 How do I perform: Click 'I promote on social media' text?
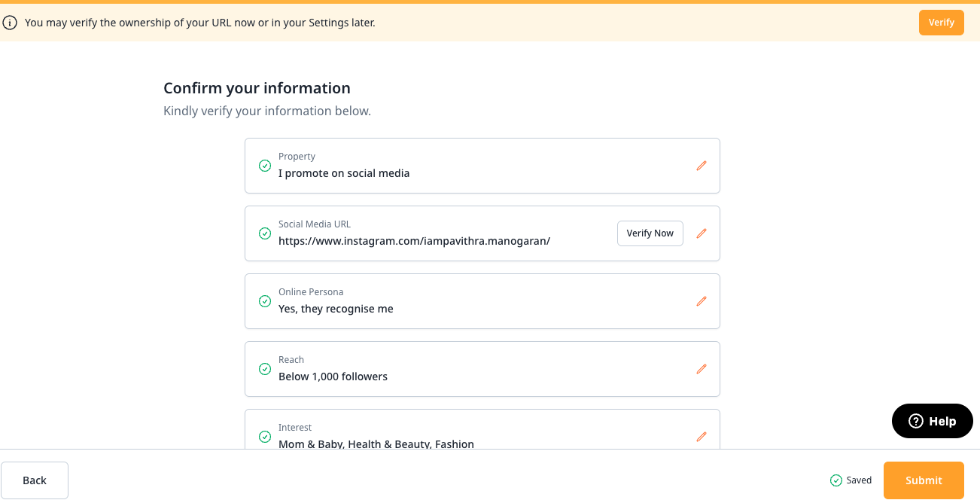344,173
